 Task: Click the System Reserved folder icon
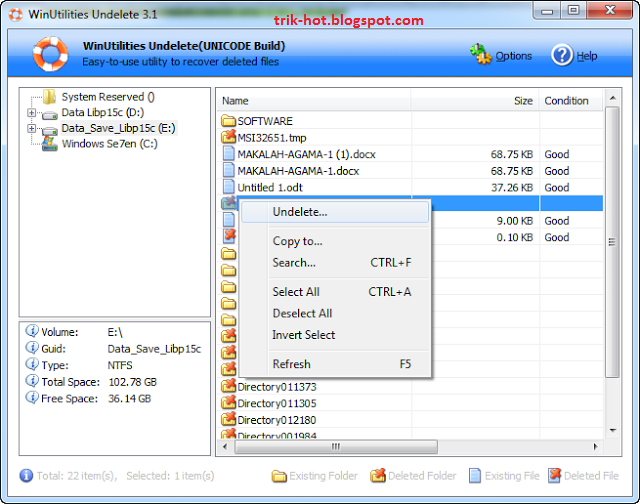49,97
